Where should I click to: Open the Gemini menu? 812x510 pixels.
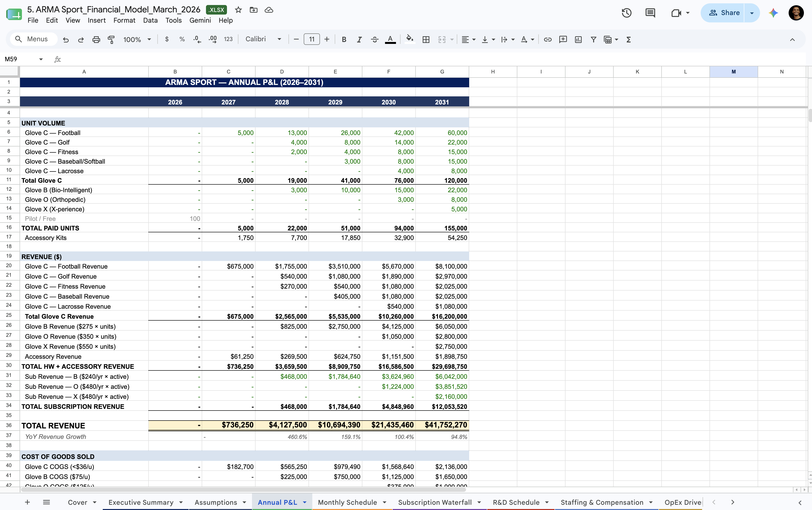click(x=200, y=20)
